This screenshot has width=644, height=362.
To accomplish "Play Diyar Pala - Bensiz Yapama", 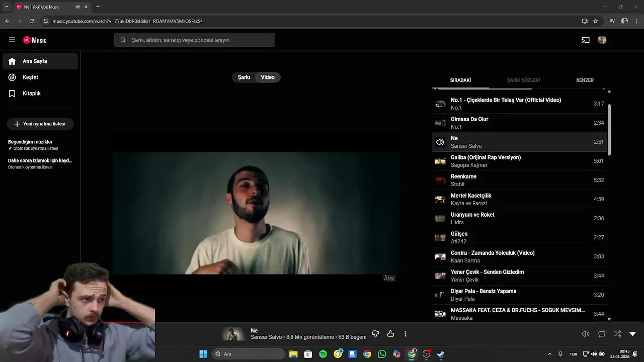I will (x=519, y=295).
